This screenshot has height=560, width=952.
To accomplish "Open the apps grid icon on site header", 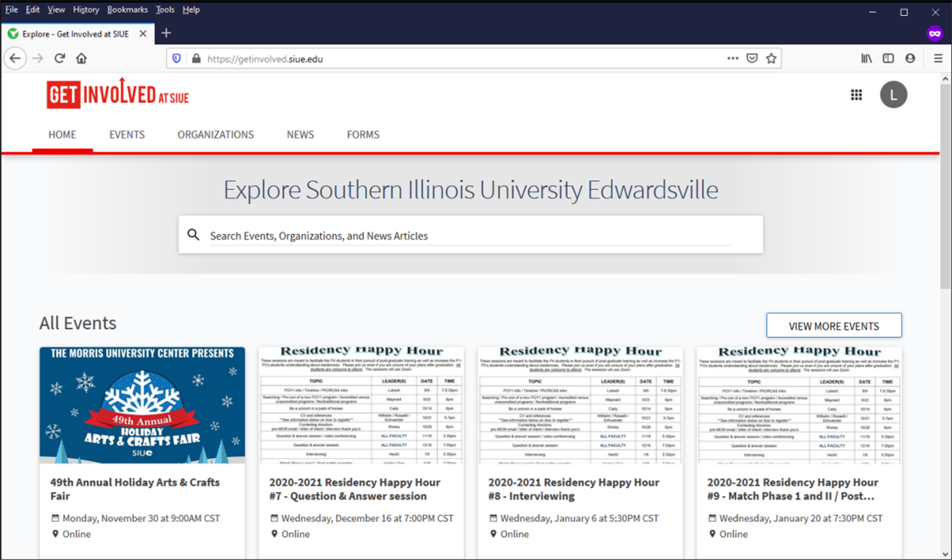I will point(856,95).
